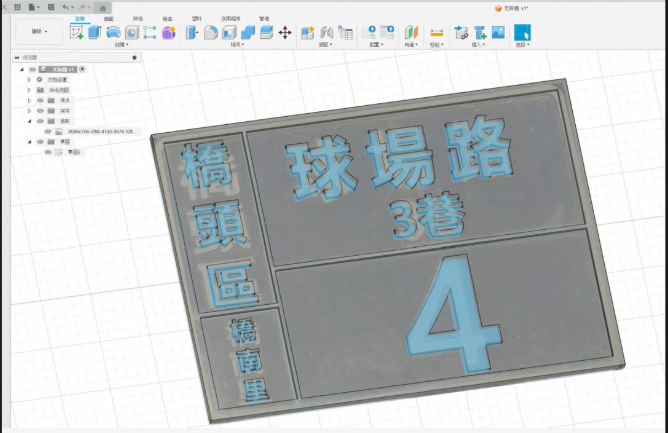Select the Shell tool

tap(229, 32)
